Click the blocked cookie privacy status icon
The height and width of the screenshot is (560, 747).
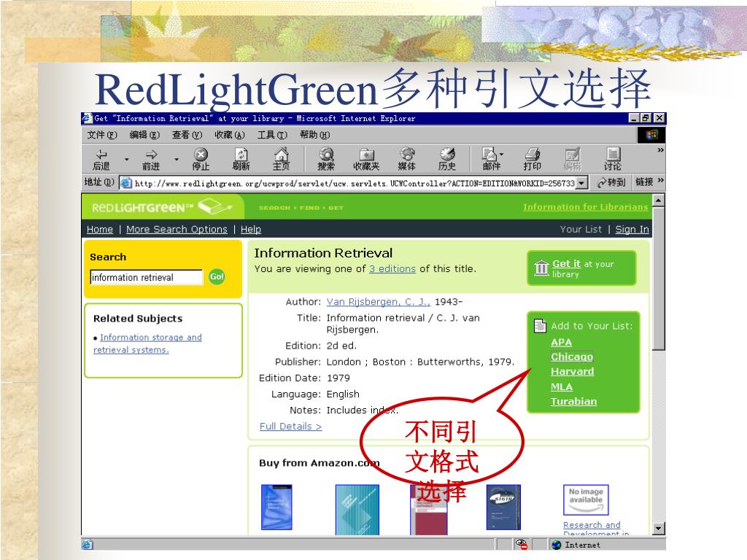(x=522, y=544)
